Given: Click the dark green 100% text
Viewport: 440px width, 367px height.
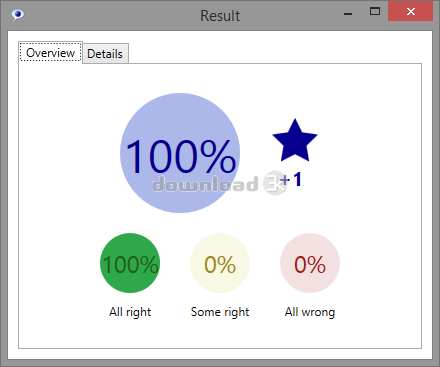Looking at the screenshot, I should tap(130, 265).
